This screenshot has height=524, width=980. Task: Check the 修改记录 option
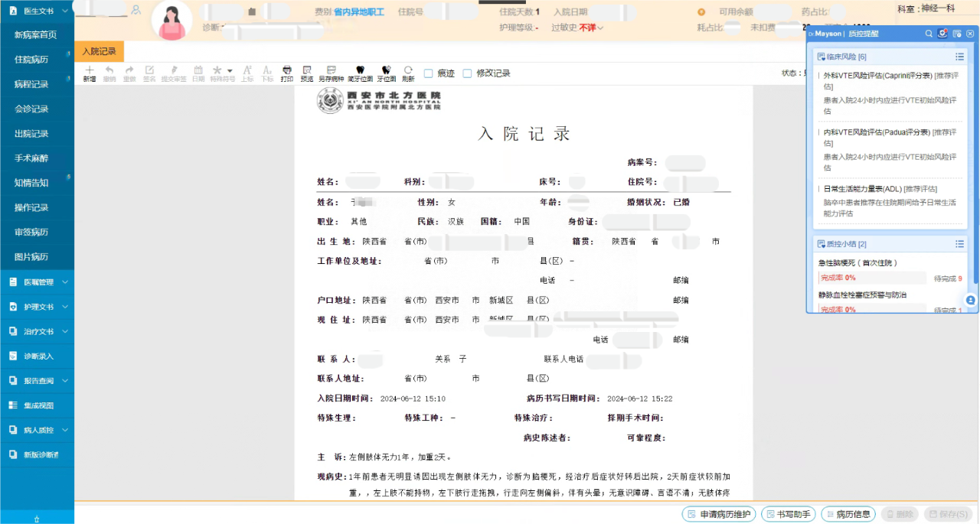(468, 73)
